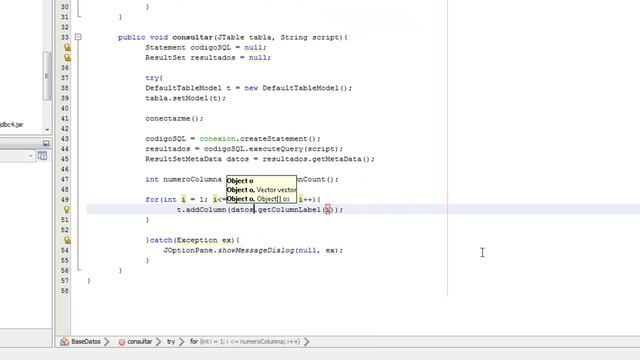Image resolution: width=640 pixels, height=360 pixels.
Task: Click the hint icon beside the catch(Exception ex) line
Action: point(67,240)
